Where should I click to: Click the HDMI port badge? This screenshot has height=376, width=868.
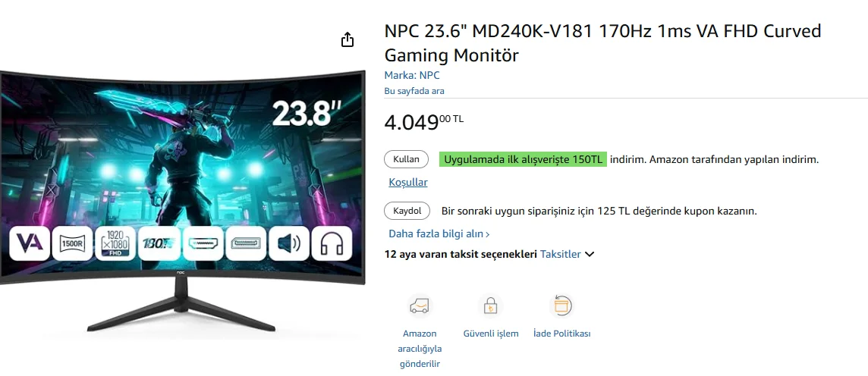click(202, 243)
